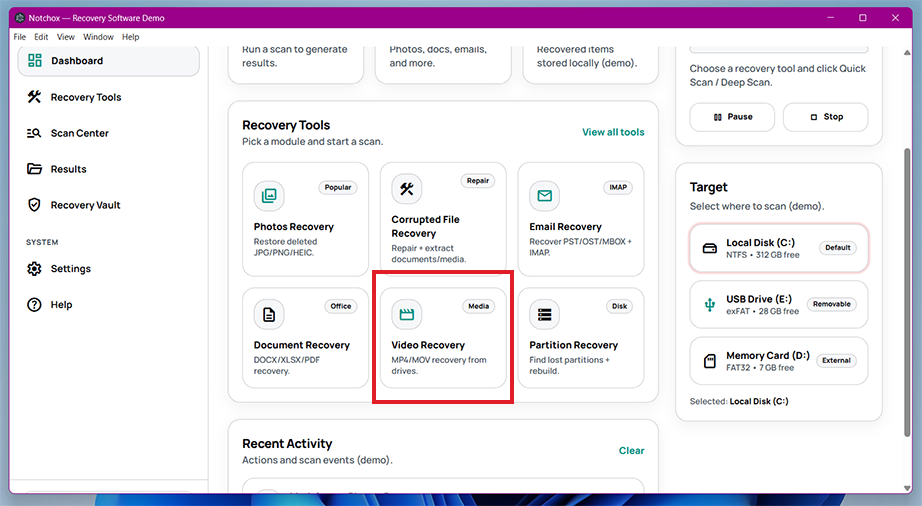
Task: Select Memory Card (D:) as target
Action: pyautogui.click(x=779, y=361)
